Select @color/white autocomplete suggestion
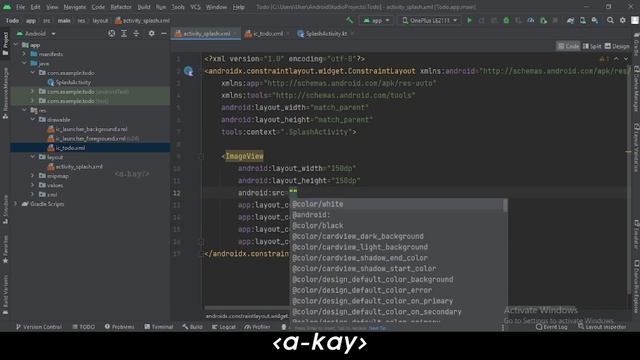 [396, 204]
